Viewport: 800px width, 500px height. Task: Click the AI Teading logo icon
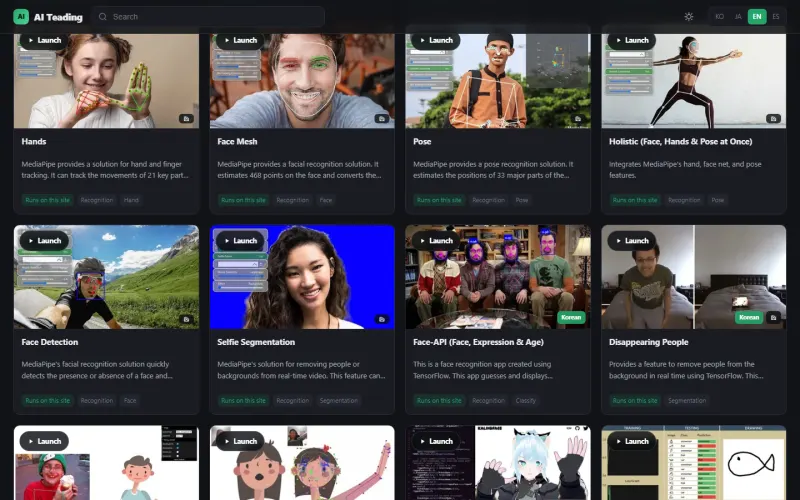pyautogui.click(x=21, y=16)
